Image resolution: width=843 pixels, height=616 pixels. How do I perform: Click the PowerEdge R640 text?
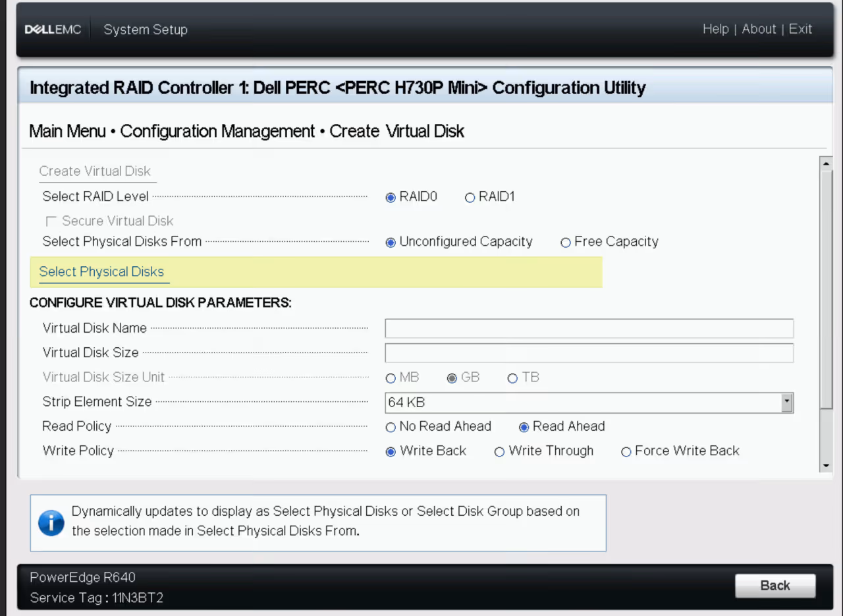tap(82, 578)
